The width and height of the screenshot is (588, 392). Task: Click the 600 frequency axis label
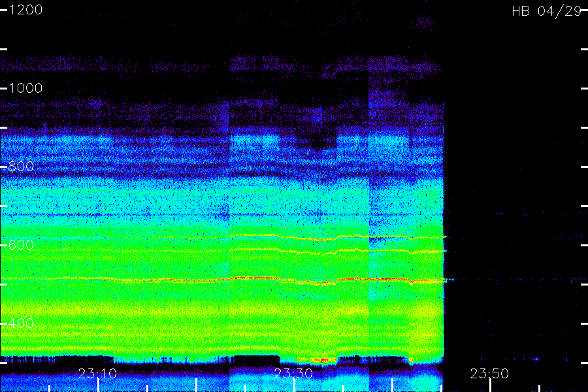pyautogui.click(x=21, y=244)
